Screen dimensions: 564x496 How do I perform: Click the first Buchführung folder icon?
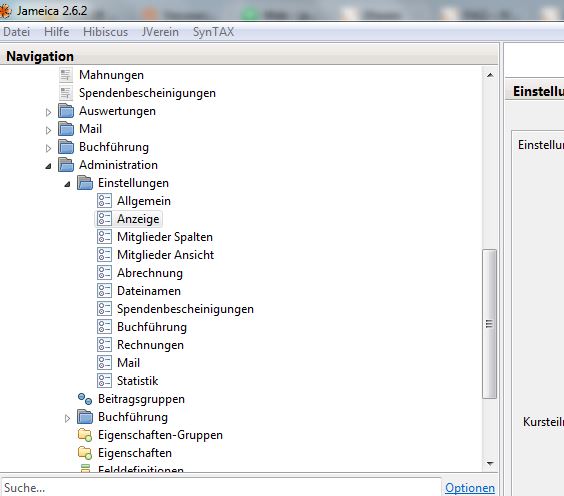pyautogui.click(x=66, y=147)
